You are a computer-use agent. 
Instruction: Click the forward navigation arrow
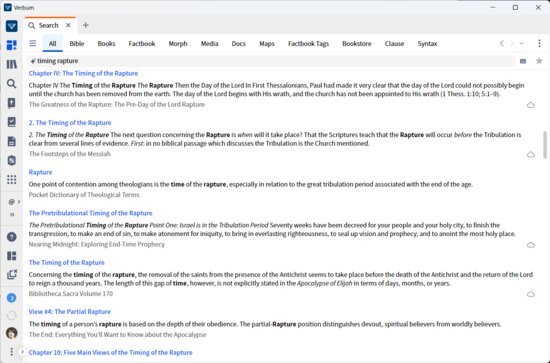coord(512,43)
